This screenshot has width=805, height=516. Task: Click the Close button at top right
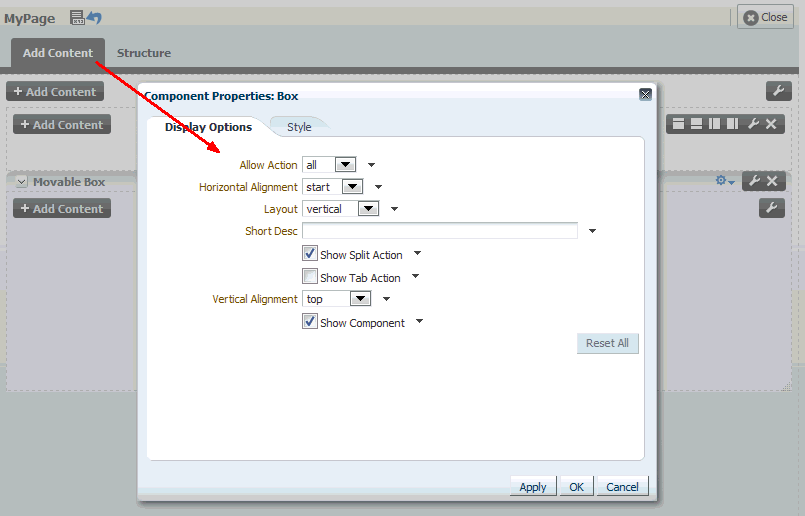click(x=765, y=17)
